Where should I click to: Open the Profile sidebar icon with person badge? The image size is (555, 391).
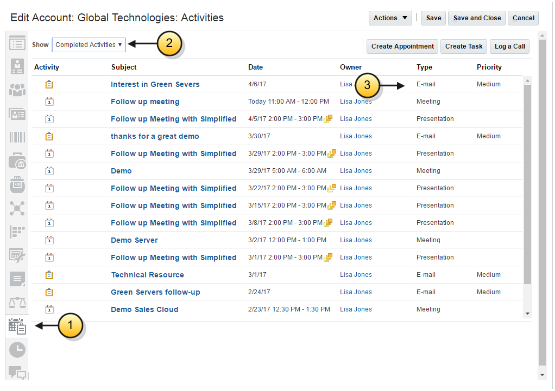(x=17, y=66)
